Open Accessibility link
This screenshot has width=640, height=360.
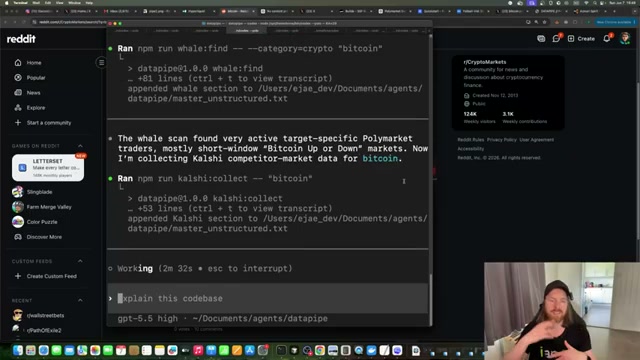click(470, 149)
